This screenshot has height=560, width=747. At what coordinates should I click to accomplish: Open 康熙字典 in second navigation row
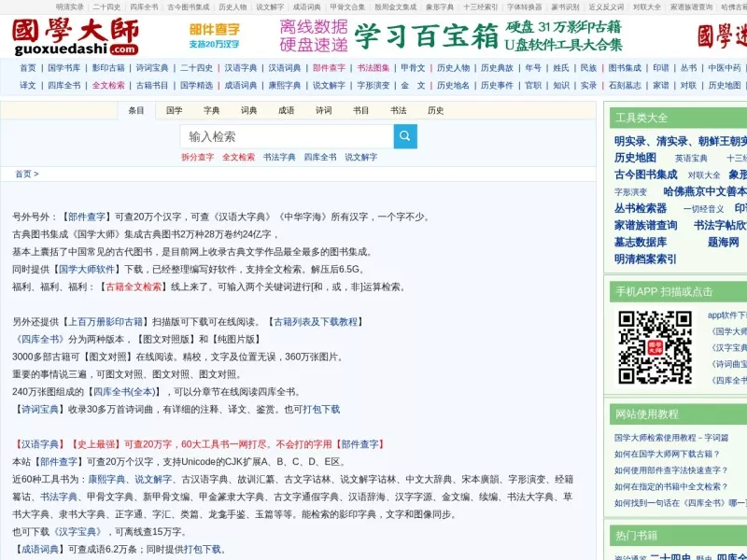point(285,86)
